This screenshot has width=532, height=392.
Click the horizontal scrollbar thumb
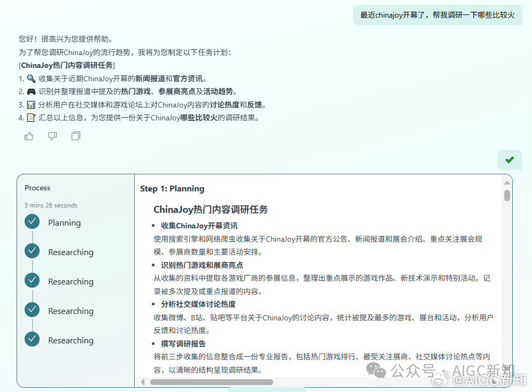coord(211,382)
